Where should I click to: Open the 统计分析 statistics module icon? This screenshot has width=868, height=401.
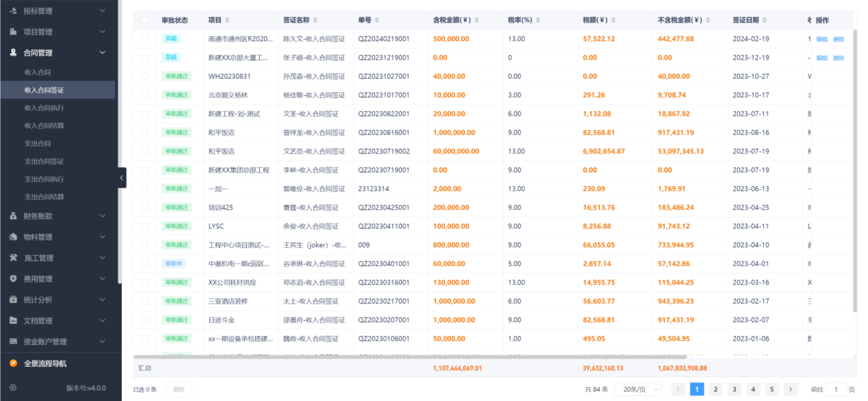tap(13, 298)
